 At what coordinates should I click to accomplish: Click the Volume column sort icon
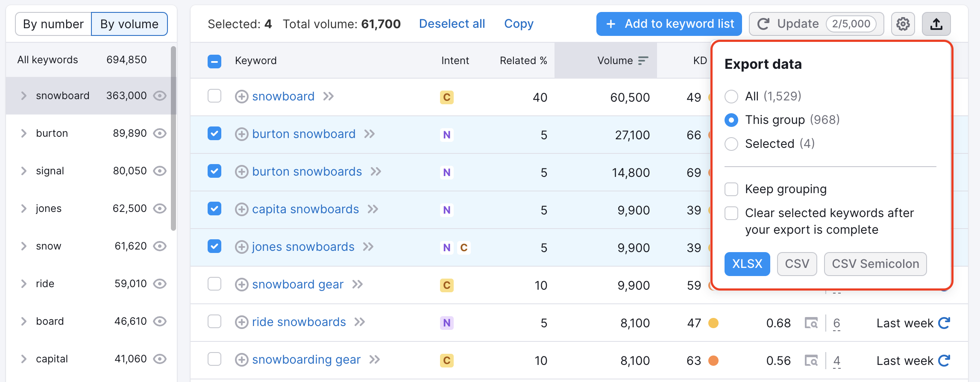click(643, 61)
